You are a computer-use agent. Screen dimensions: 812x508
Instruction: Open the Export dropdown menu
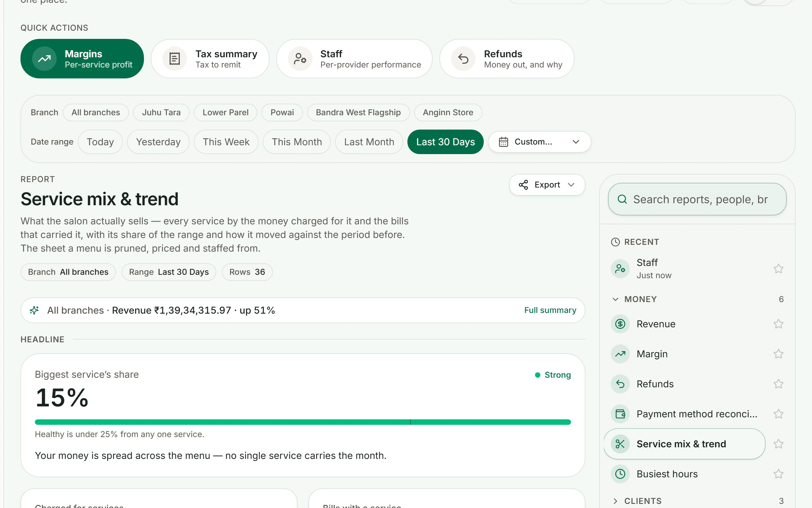tap(547, 185)
